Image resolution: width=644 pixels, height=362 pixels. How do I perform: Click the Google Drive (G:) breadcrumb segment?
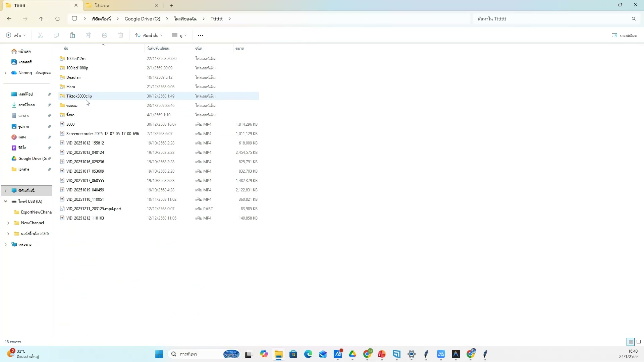click(142, 19)
